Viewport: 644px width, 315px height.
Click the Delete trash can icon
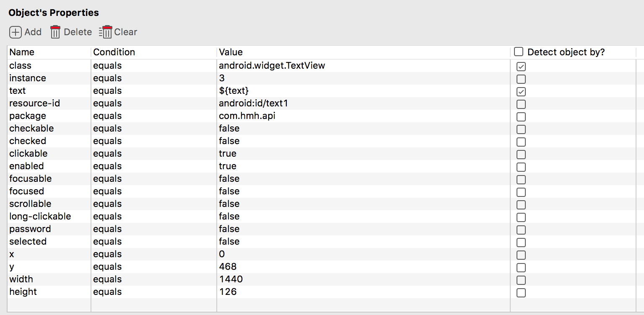[55, 32]
